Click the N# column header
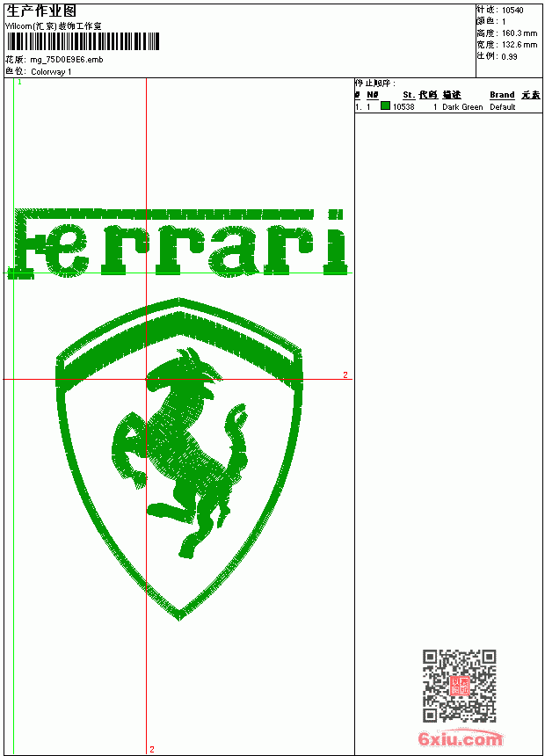This screenshot has width=545, height=756. tap(373, 95)
